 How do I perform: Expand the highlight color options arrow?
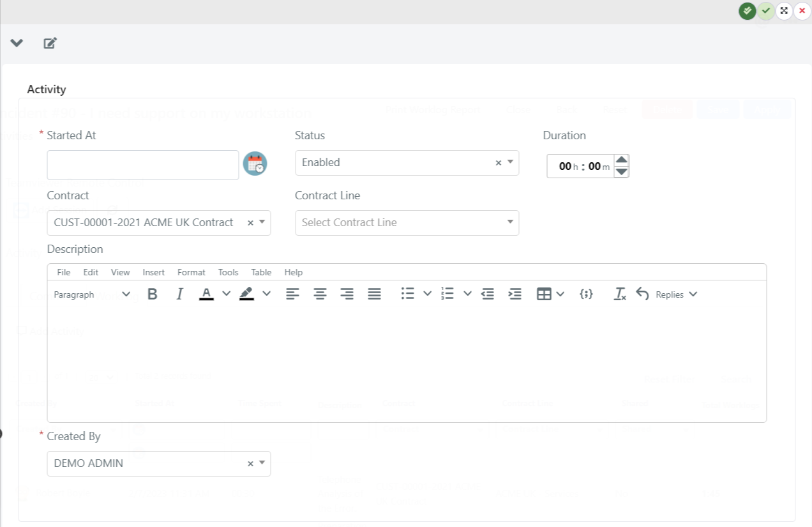coord(267,294)
